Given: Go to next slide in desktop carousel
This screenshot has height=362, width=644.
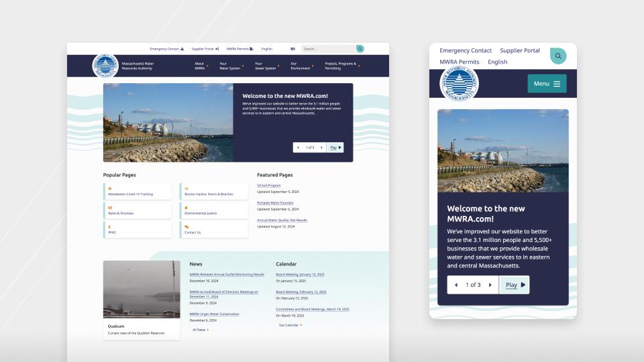Looking at the screenshot, I should click(x=321, y=147).
